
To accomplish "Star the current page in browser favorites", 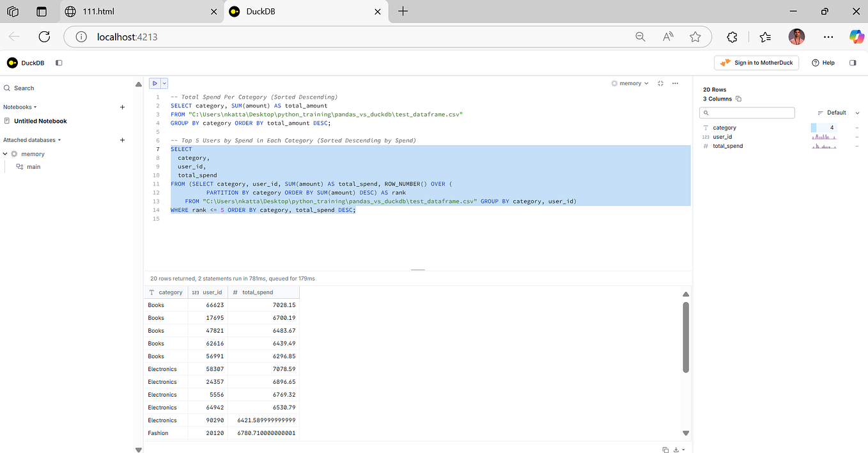I will 695,36.
